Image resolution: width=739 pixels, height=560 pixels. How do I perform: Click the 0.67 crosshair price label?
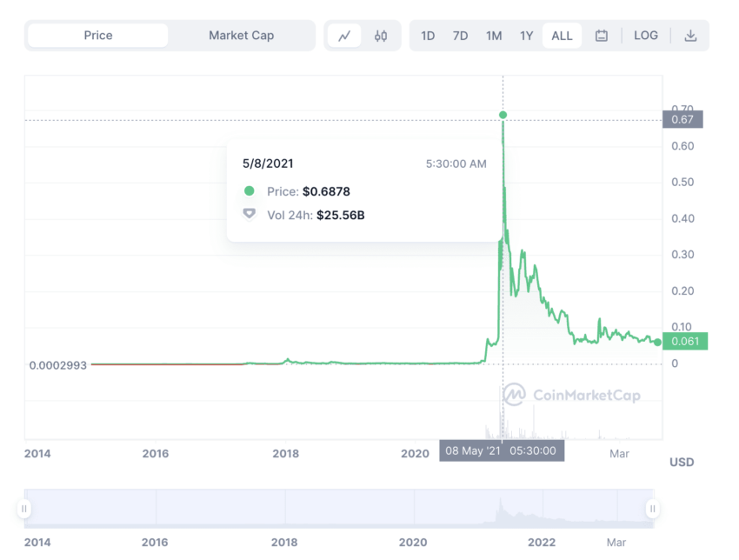coord(682,120)
